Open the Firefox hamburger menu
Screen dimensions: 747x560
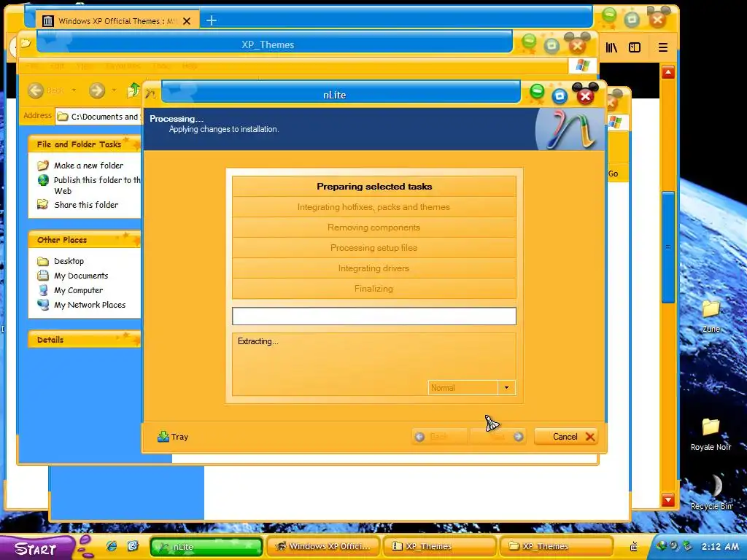coord(662,47)
